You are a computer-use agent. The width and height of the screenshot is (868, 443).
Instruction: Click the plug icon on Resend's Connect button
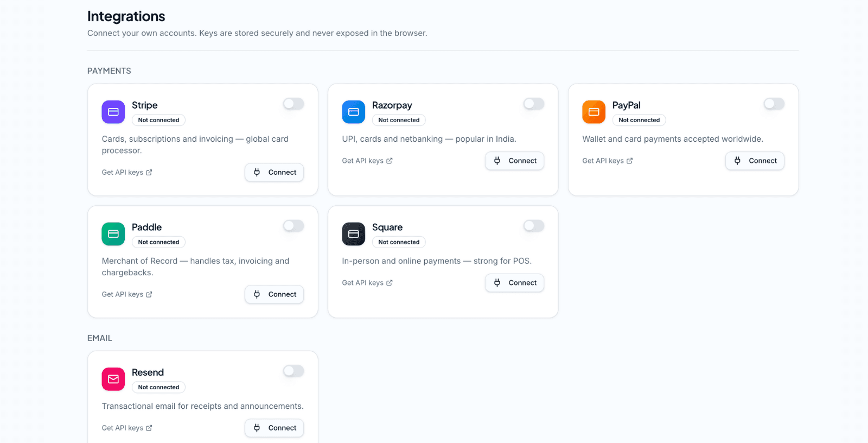click(256, 428)
